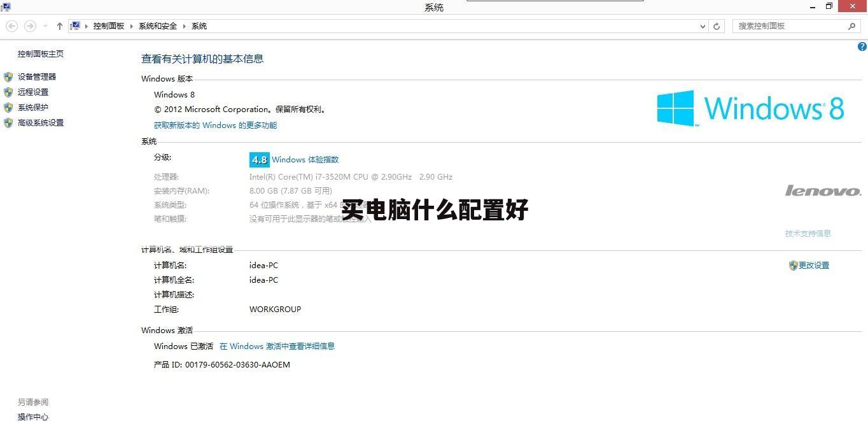The height and width of the screenshot is (421, 868).
Task: Click the Windows 已激活 status text
Action: [183, 346]
